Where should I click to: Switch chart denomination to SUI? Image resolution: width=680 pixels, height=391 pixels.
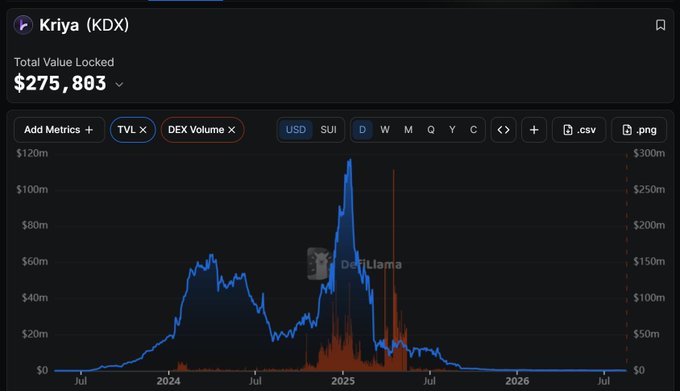[328, 130]
